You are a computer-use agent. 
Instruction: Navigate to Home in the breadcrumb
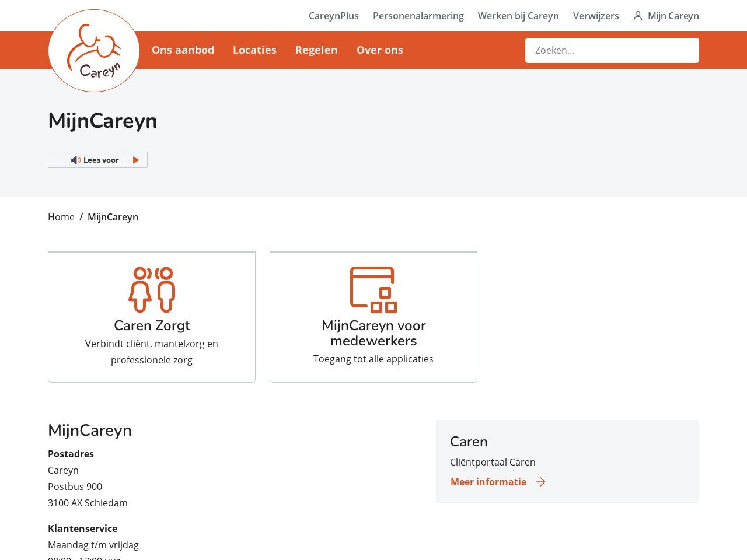pos(61,217)
